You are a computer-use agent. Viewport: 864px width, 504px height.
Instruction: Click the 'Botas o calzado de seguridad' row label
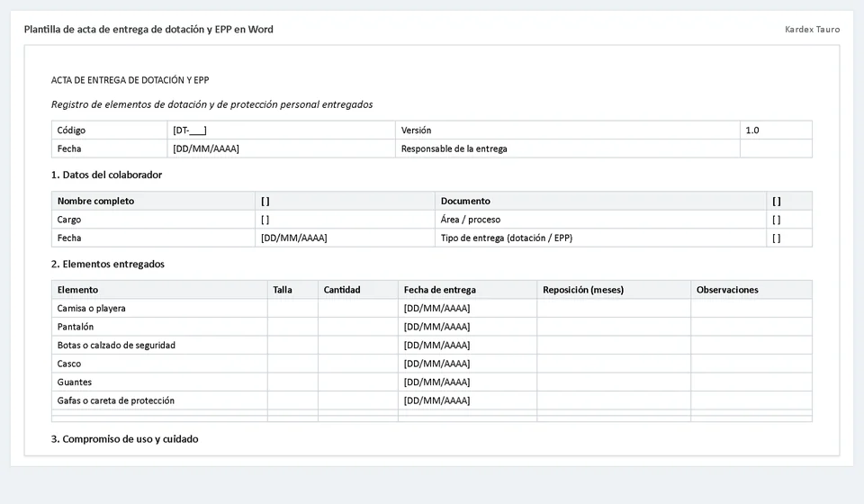coord(116,346)
